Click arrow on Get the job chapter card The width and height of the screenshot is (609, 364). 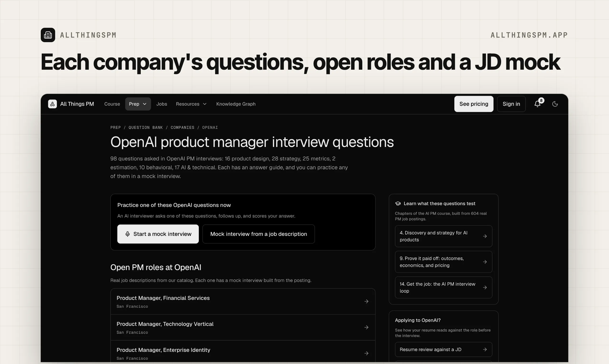[x=485, y=287]
